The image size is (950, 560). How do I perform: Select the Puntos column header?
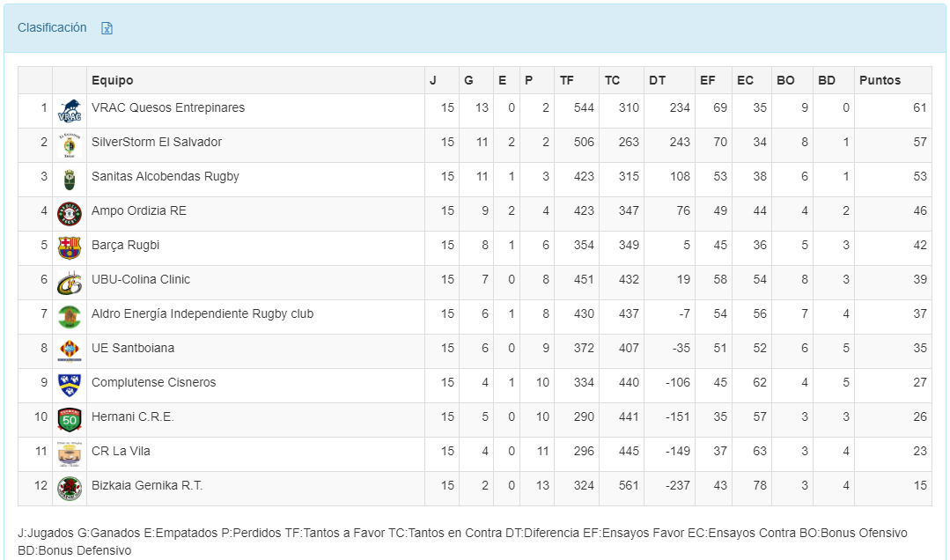tap(880, 80)
